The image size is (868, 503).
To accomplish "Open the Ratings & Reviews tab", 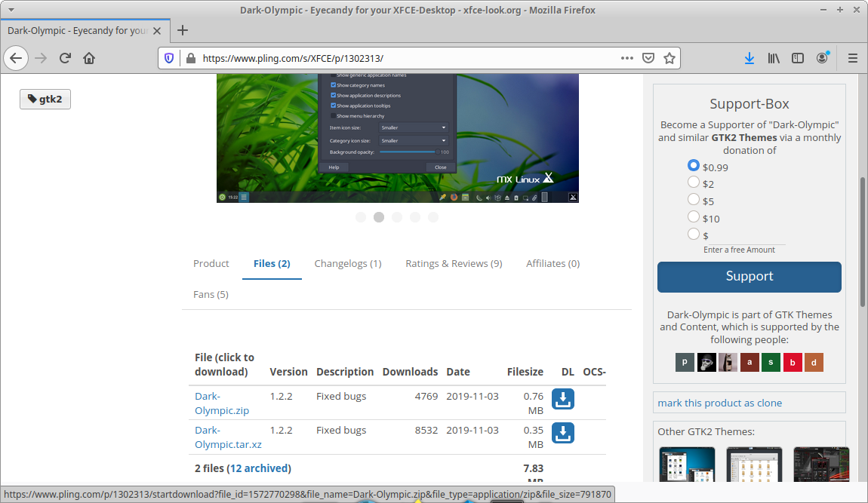I will click(454, 263).
